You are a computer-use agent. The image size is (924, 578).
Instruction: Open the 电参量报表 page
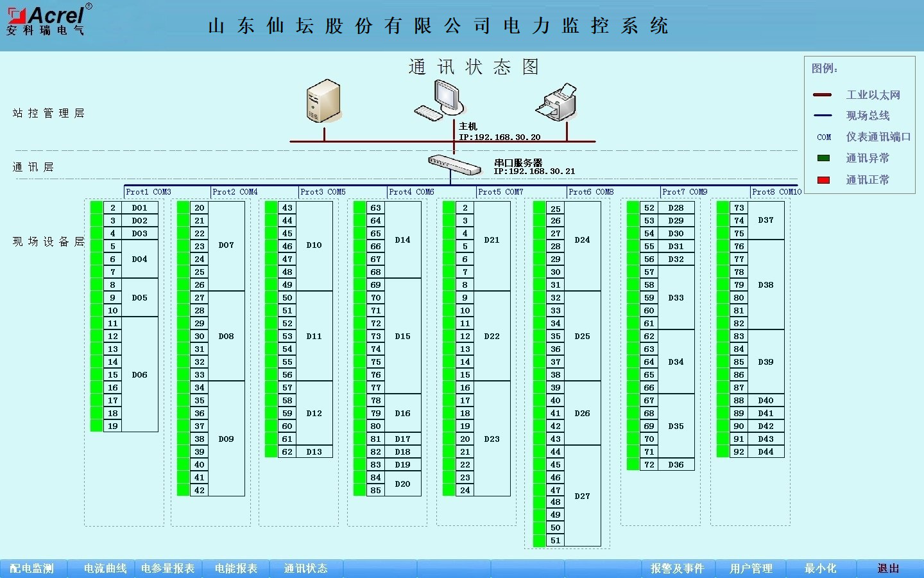click(x=168, y=568)
